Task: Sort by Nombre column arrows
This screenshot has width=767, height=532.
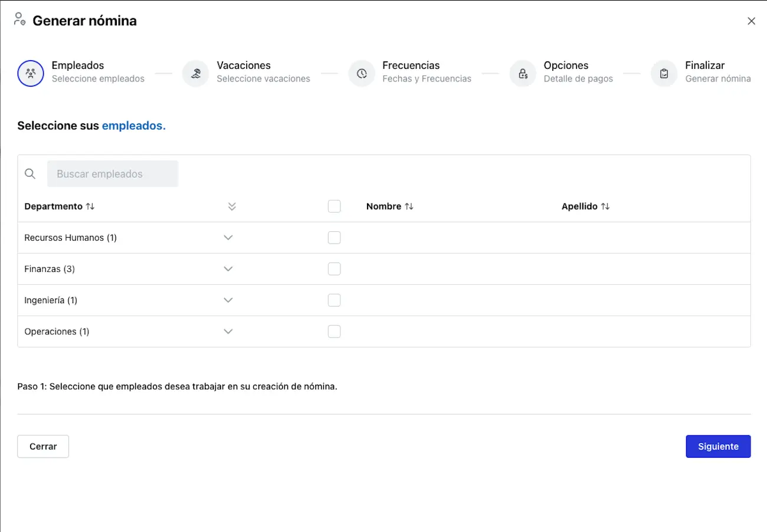Action: [x=409, y=206]
